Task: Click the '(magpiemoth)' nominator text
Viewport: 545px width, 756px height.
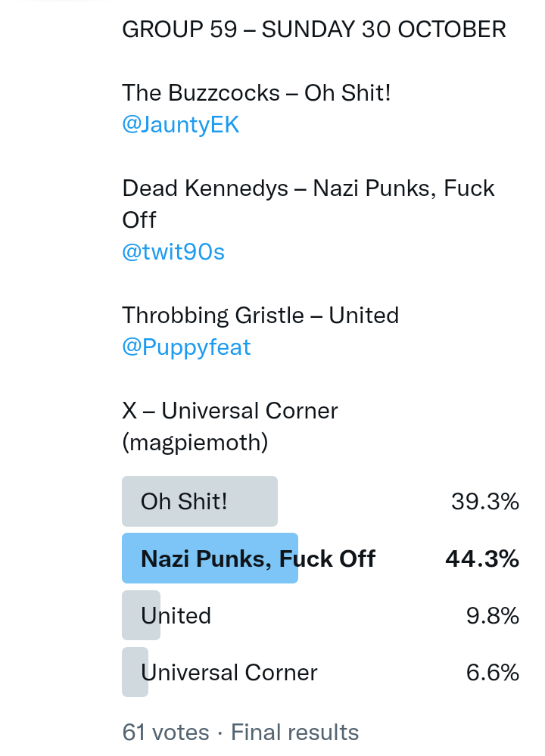Action: point(195,442)
